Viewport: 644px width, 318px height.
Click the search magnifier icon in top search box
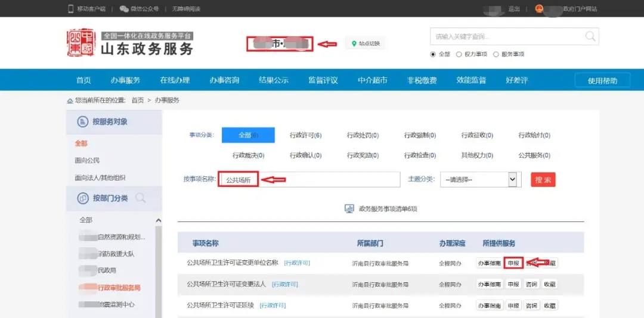coord(590,36)
